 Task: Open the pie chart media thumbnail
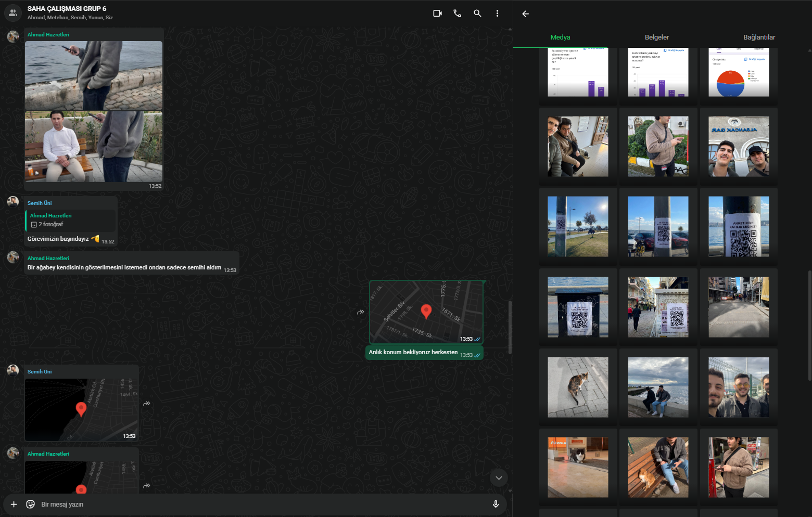coord(739,72)
